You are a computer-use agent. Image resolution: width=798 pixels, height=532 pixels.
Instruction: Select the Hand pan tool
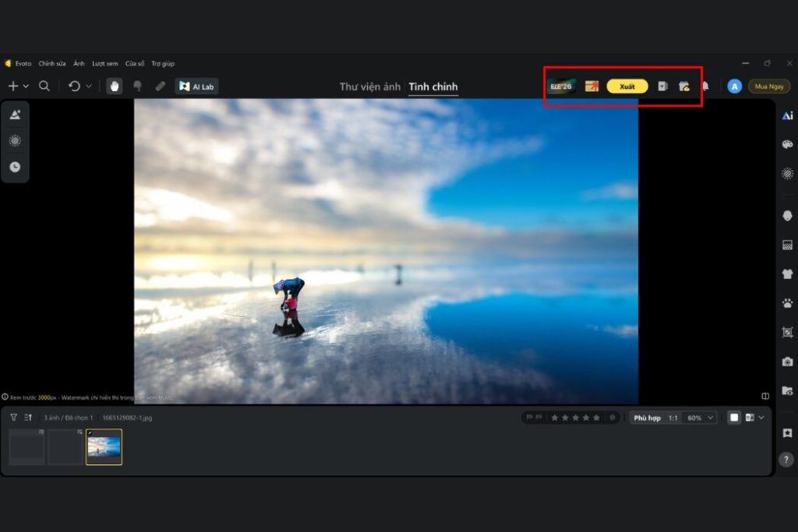pyautogui.click(x=115, y=86)
